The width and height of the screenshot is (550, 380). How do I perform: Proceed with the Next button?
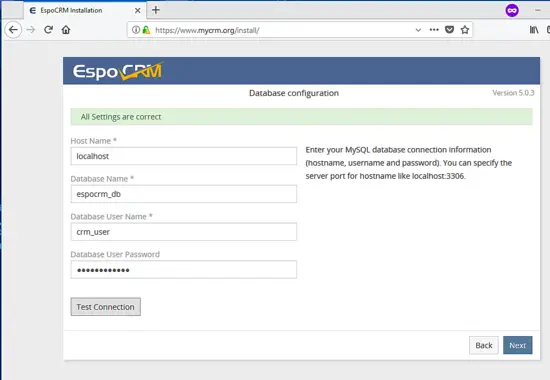pyautogui.click(x=517, y=345)
